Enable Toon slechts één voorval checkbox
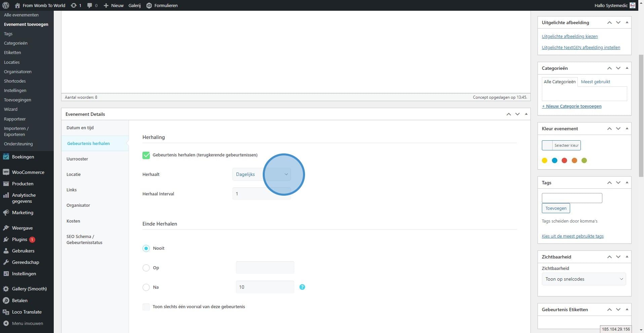Viewport: 644px width, 333px height. click(146, 307)
